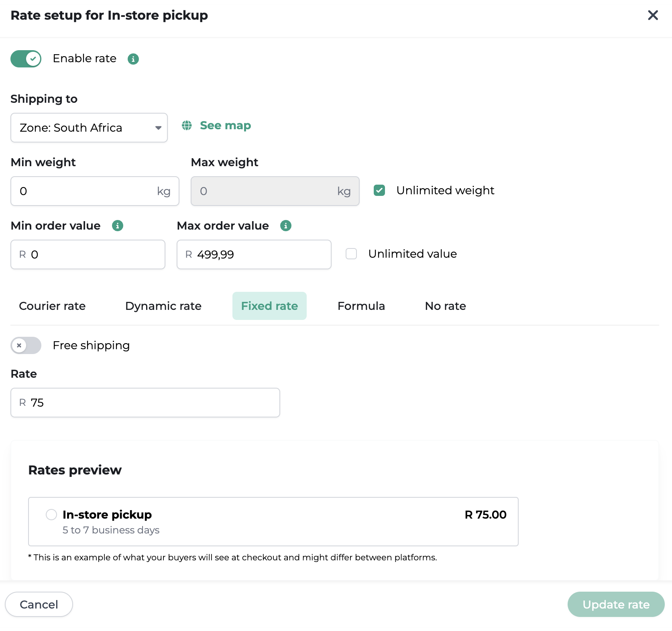Focus the Min weight input field
The height and width of the screenshot is (631, 672).
pos(95,191)
